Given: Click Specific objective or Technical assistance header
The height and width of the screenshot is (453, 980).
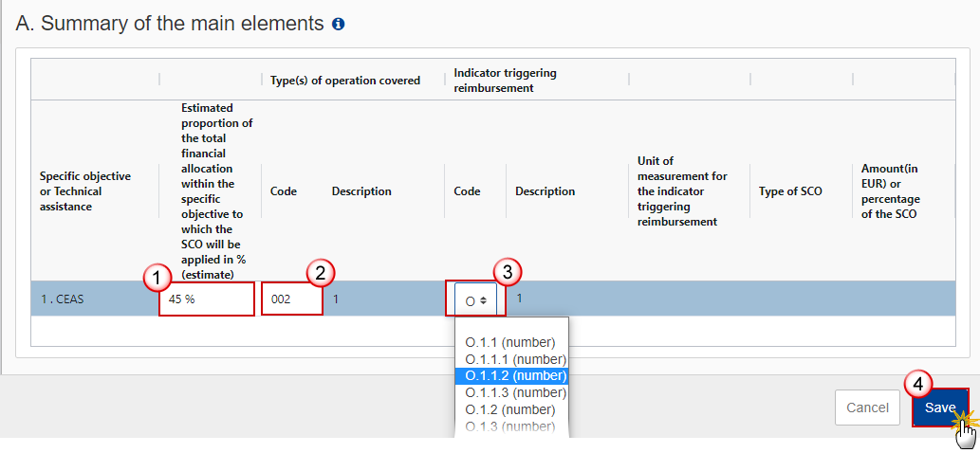Looking at the screenshot, I should click(x=85, y=191).
